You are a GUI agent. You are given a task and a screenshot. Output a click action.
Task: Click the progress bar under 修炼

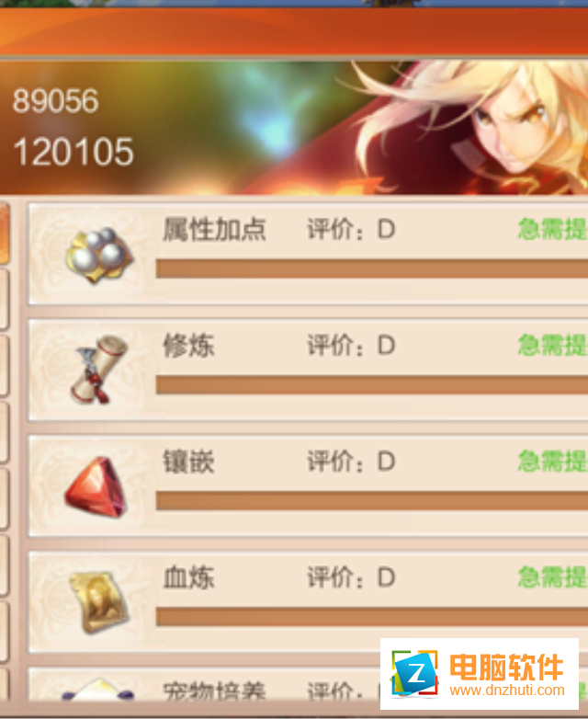click(372, 384)
